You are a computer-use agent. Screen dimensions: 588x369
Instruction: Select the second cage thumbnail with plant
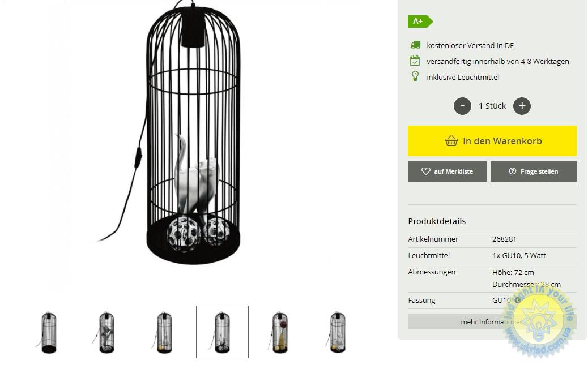pos(106,332)
